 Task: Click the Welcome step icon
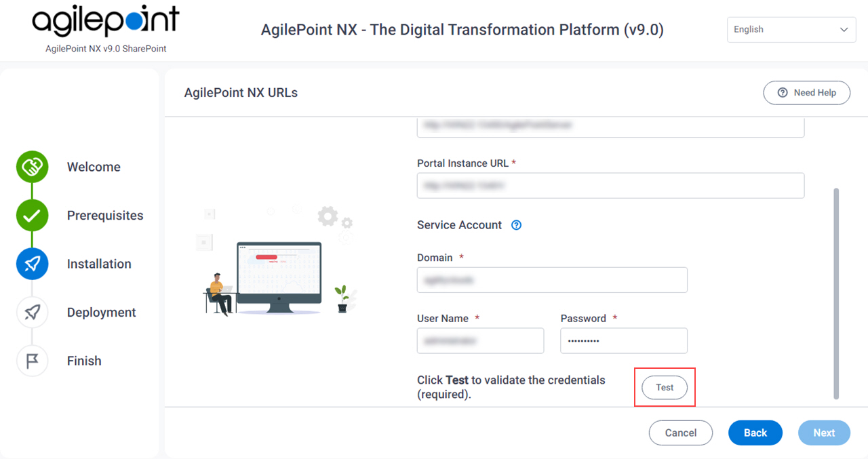[x=32, y=167]
